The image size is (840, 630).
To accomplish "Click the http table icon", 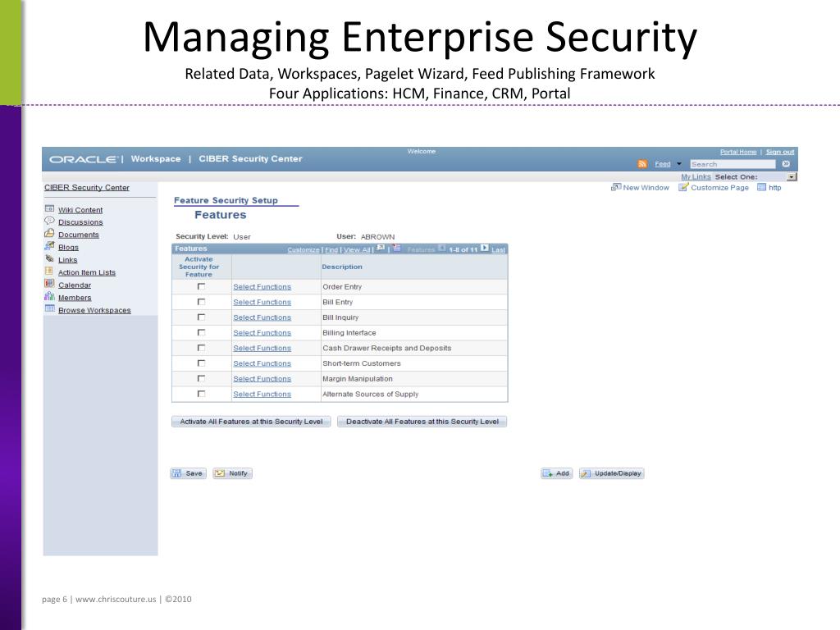I will [x=761, y=187].
